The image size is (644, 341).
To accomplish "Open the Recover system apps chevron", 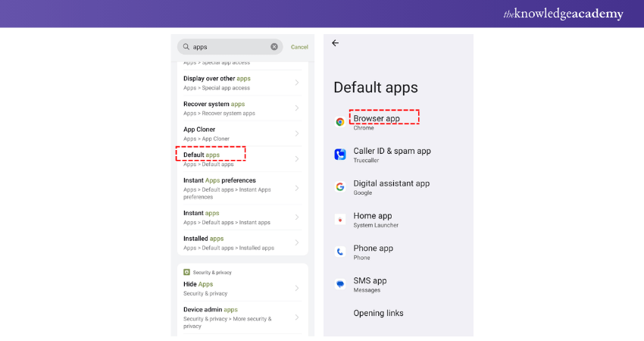I will (296, 108).
